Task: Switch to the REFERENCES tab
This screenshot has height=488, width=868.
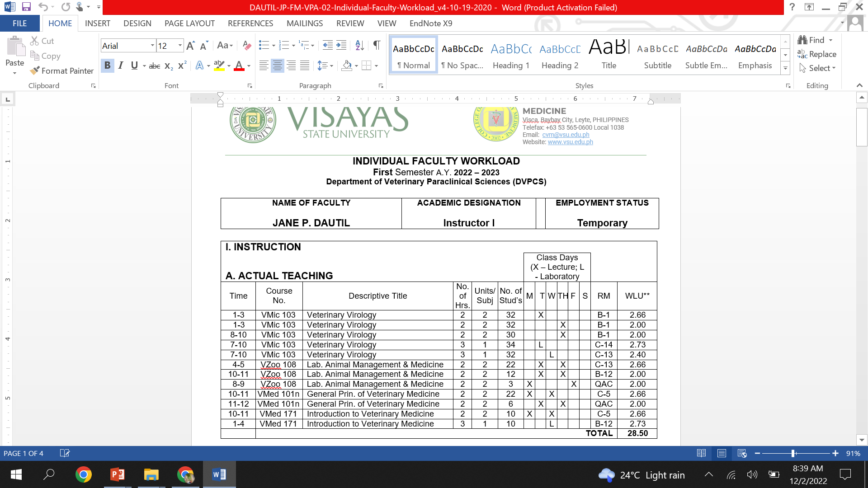Action: click(x=250, y=23)
